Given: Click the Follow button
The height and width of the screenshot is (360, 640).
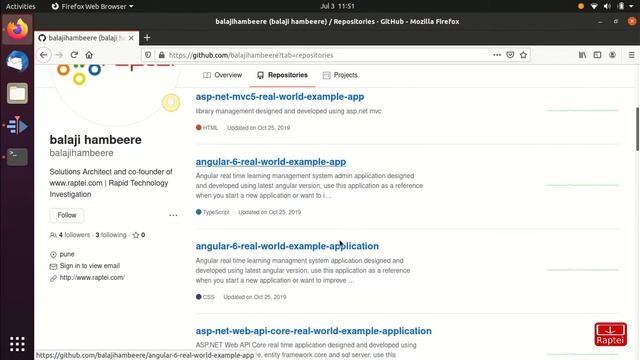Looking at the screenshot, I should coord(67,215).
